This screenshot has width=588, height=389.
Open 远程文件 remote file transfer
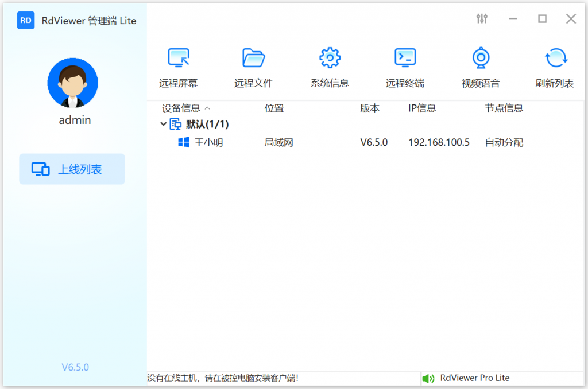(254, 66)
